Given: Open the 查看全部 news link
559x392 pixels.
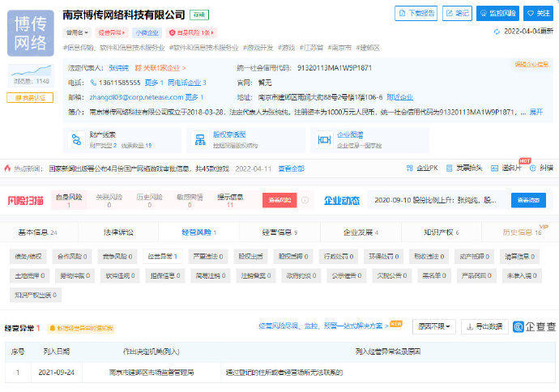Looking at the screenshot, I should (292, 168).
